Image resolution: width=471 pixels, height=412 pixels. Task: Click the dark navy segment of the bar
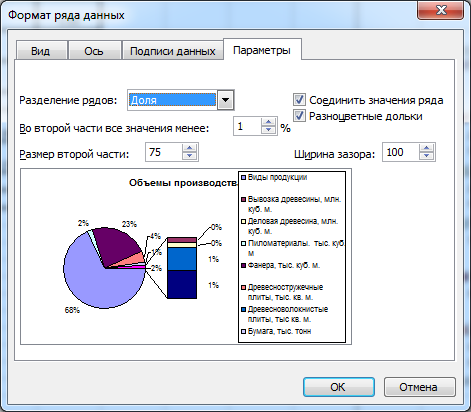coord(182,284)
